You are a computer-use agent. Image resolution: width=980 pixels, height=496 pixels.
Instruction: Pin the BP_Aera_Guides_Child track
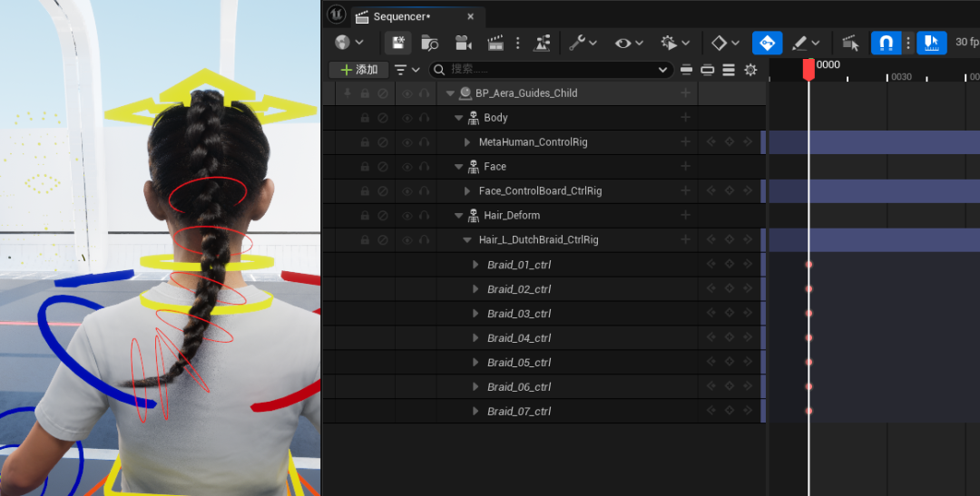pos(348,93)
